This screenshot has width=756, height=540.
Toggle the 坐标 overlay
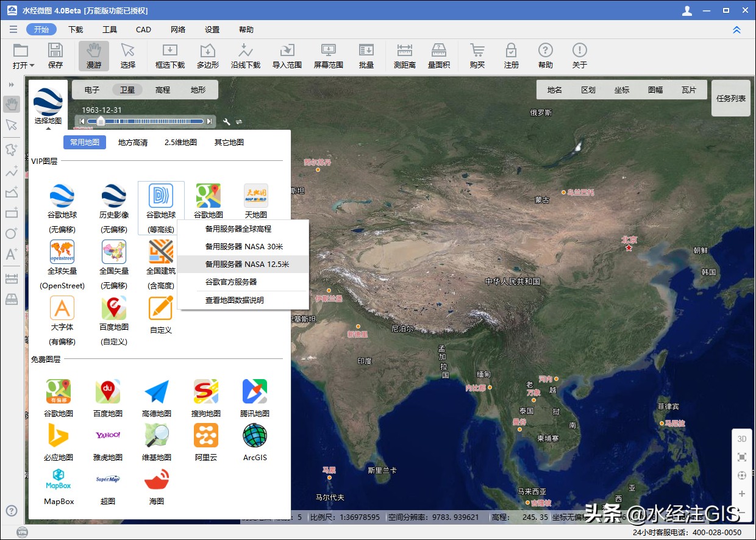[622, 90]
